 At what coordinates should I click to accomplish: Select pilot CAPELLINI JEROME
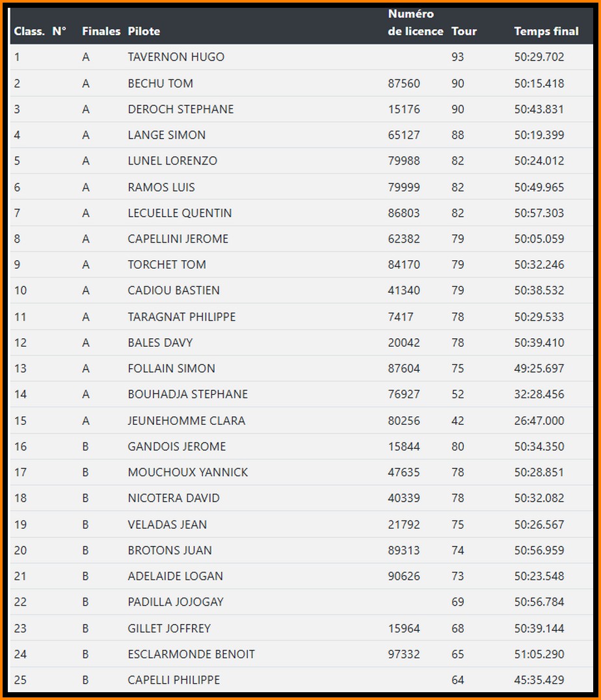tap(178, 239)
